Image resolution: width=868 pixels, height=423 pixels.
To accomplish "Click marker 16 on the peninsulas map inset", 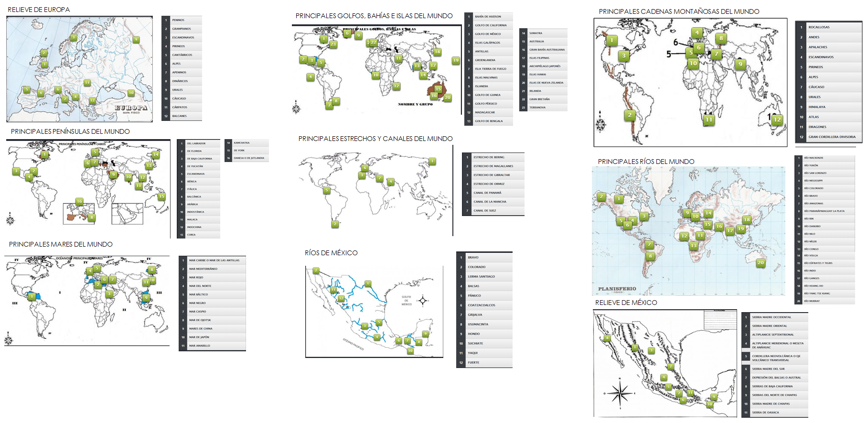I will click(x=79, y=202).
